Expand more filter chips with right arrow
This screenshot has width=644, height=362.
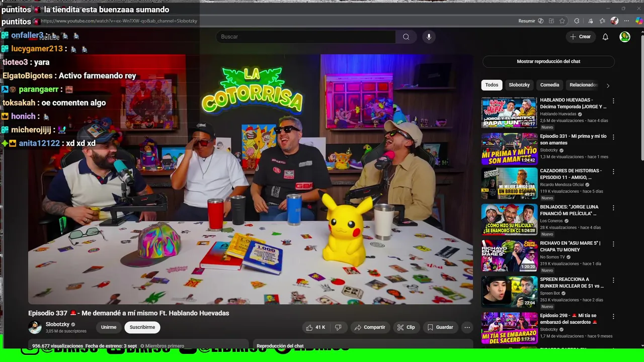click(608, 85)
